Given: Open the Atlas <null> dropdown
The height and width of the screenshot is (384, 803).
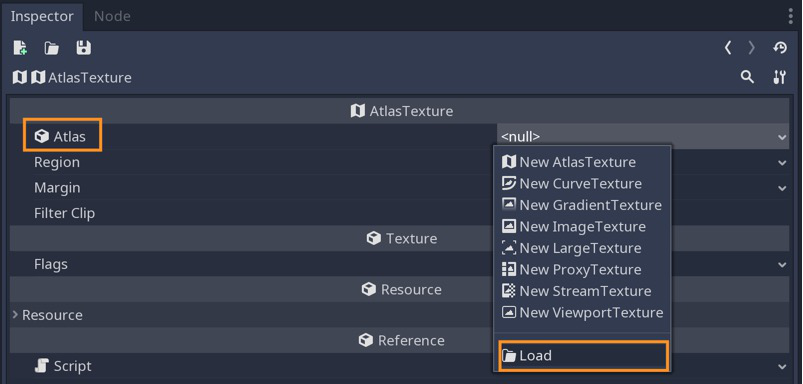Looking at the screenshot, I should point(643,137).
